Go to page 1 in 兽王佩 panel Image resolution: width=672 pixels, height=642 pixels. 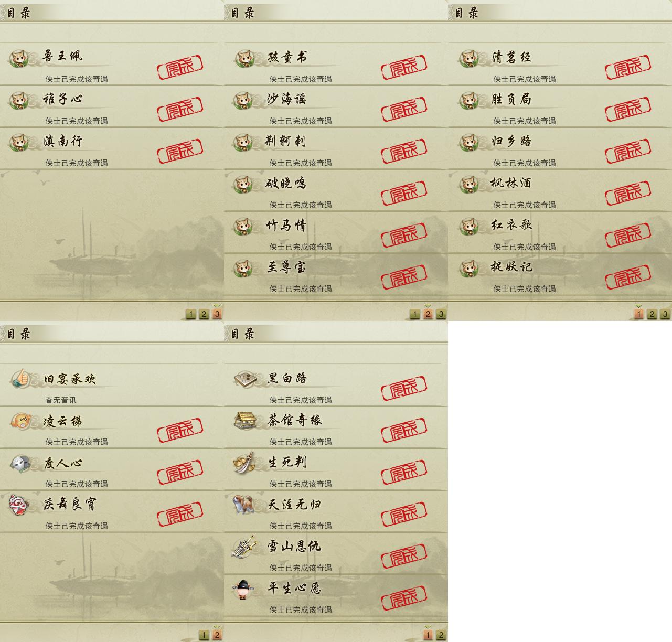click(191, 314)
